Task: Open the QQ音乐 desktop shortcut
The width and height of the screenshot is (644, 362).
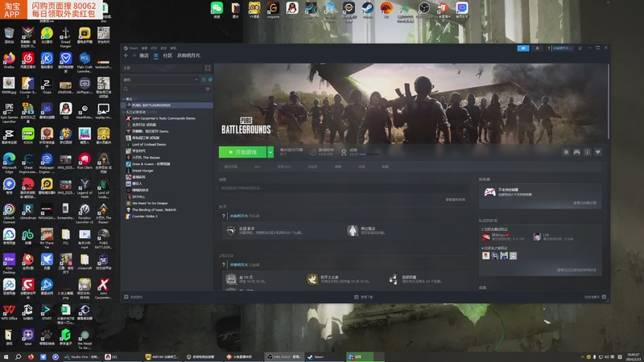Action: click(47, 35)
